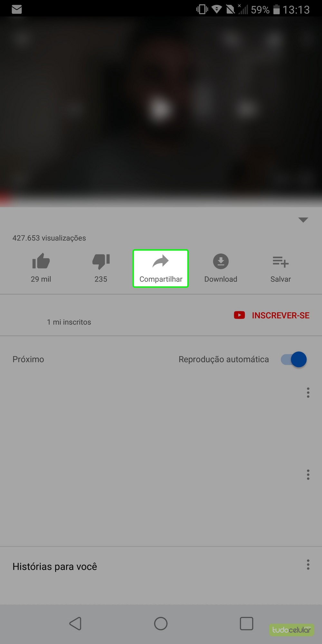Tap the thumbs-up like icon

click(41, 261)
